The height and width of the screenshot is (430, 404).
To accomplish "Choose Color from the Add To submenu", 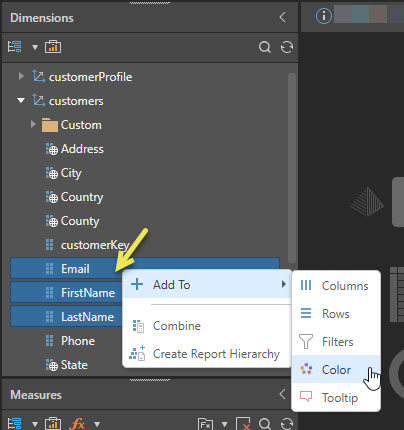I will [x=336, y=369].
